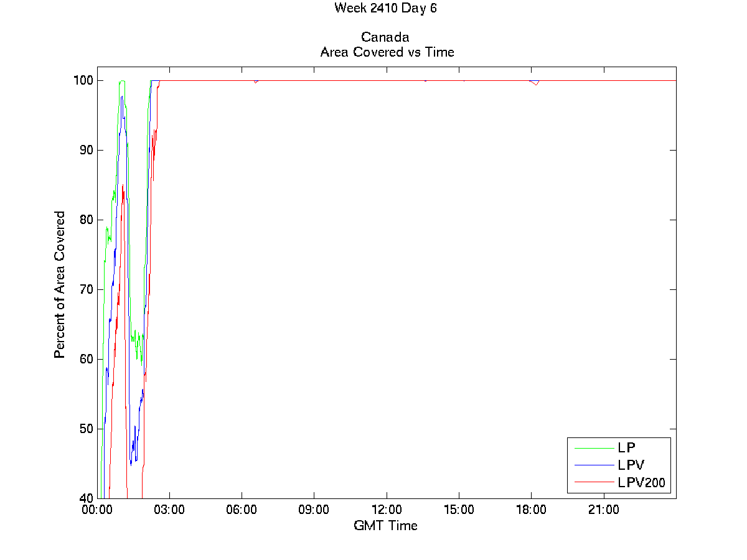Select the LP legend text label
The height and width of the screenshot is (560, 747).
coord(626,447)
